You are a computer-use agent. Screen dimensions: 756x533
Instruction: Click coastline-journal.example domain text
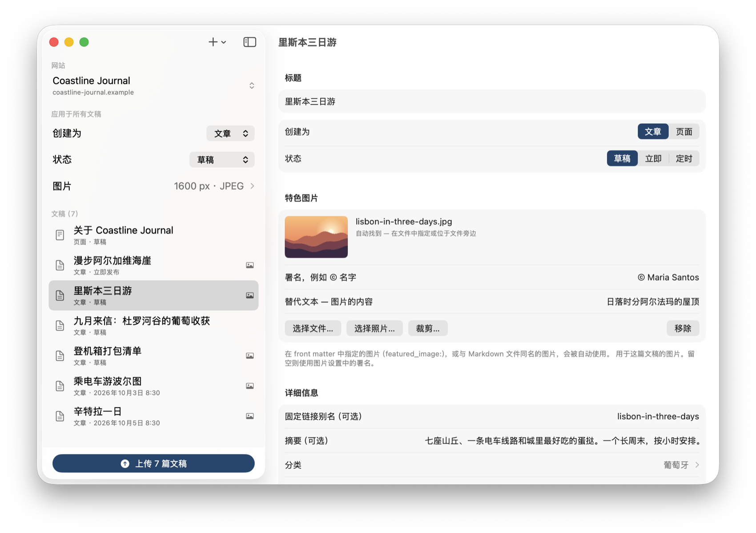pyautogui.click(x=93, y=93)
